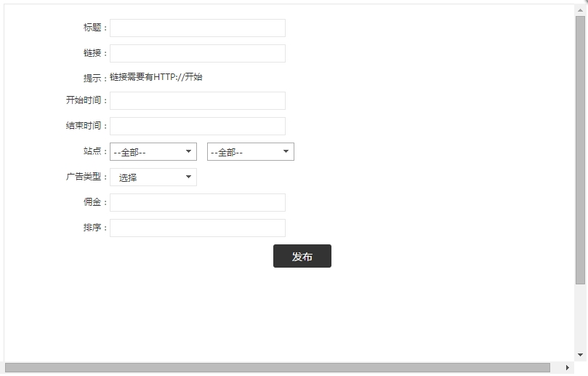Click the 标题 input field

pyautogui.click(x=197, y=28)
